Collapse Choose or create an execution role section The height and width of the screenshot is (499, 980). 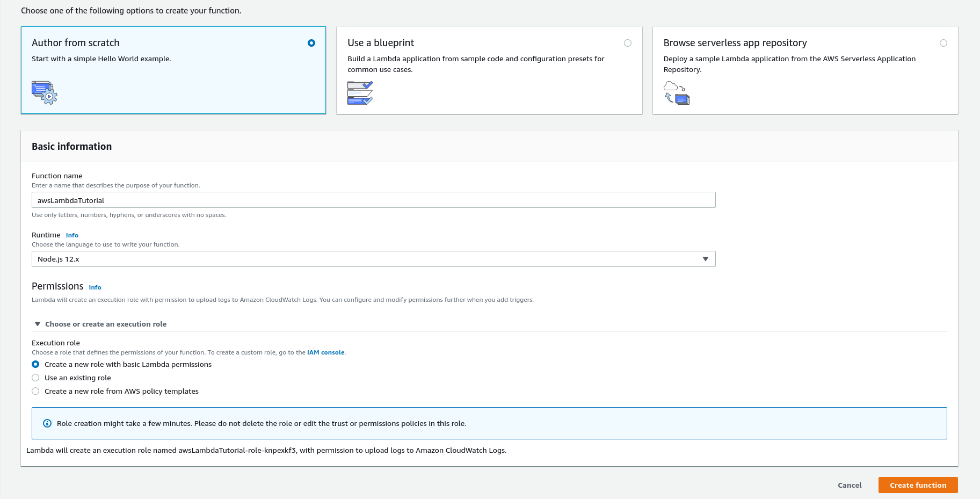100,324
